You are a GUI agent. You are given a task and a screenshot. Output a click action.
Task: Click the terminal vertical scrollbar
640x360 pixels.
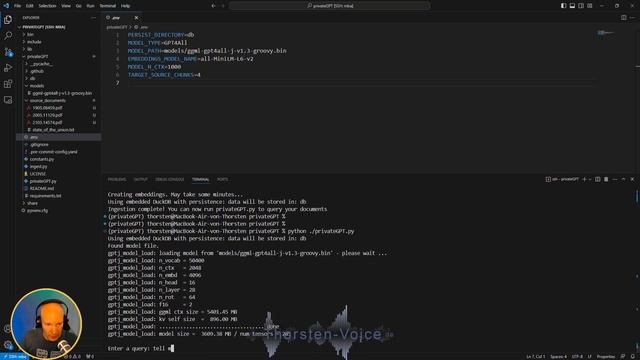click(x=637, y=196)
